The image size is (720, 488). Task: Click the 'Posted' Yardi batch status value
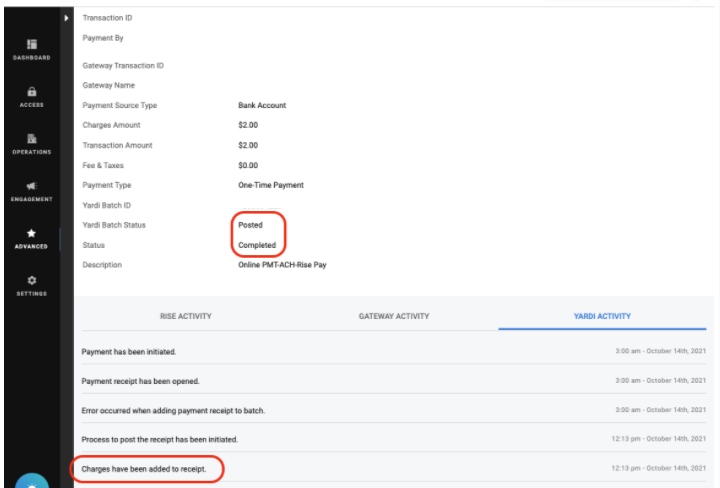coord(250,225)
